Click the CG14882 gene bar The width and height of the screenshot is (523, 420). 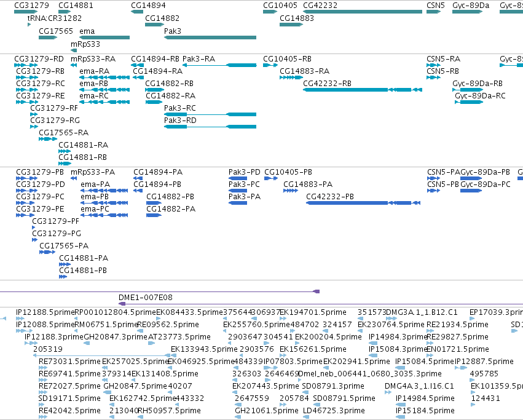[154, 25]
